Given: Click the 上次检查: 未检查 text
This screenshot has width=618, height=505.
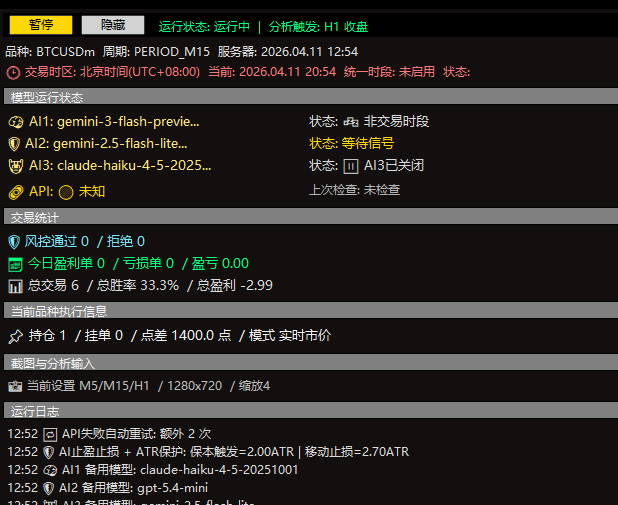Looking at the screenshot, I should [x=354, y=190].
